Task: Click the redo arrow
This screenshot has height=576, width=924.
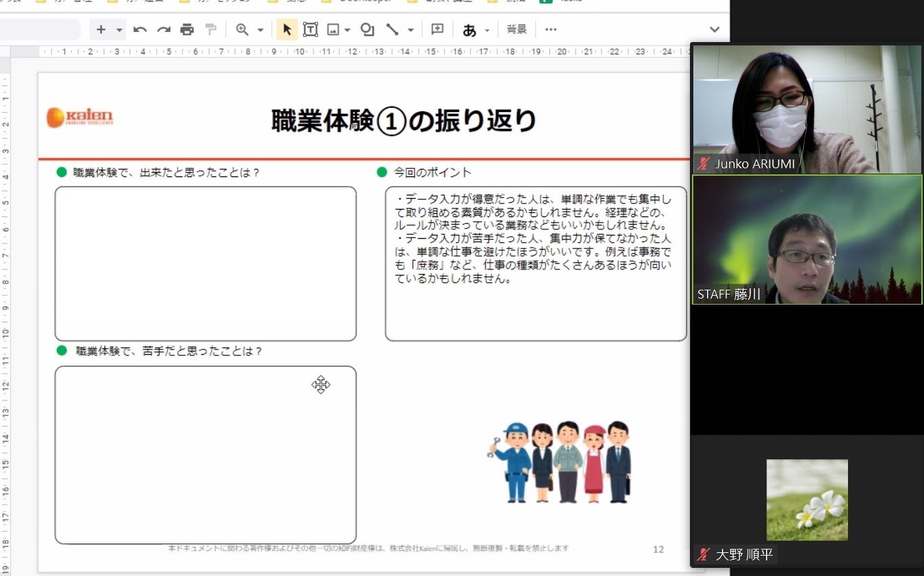Action: (163, 29)
